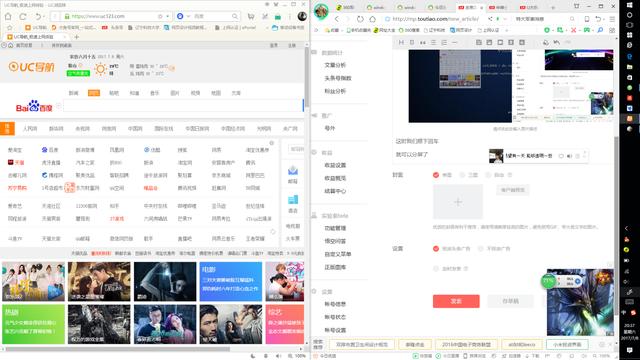Viewport: 640px width, 360px height.
Task: Select the three-image cover radio button
Action: coord(462,175)
